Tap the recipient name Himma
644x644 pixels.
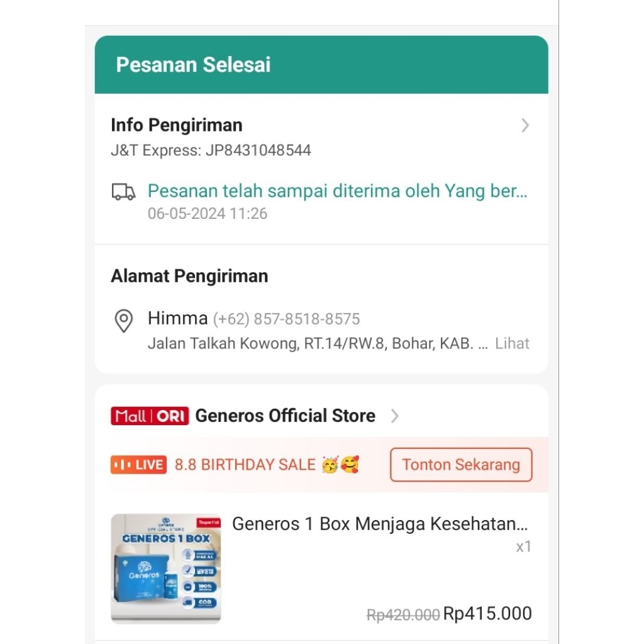tap(177, 318)
